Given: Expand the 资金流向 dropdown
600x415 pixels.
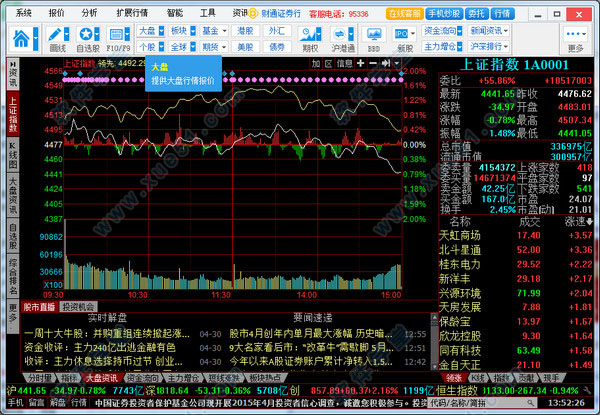Looking at the screenshot, I should point(459,31).
